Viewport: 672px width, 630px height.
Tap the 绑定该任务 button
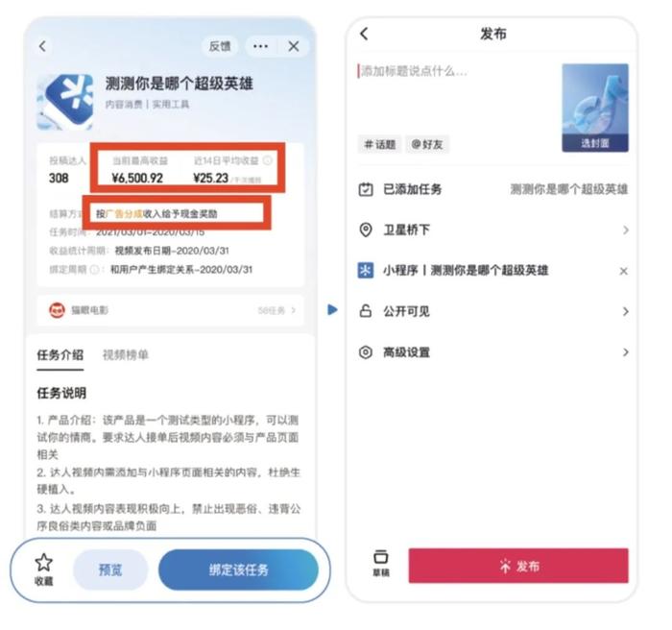(238, 569)
